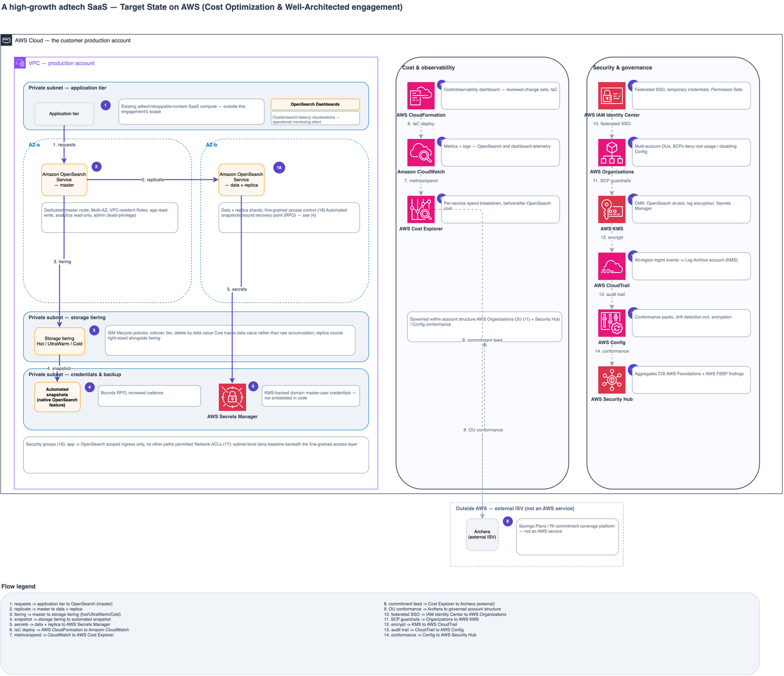Screen dimensions: 784x676
Task: Click the 'Flow legend' heading
Action: (x=18, y=587)
